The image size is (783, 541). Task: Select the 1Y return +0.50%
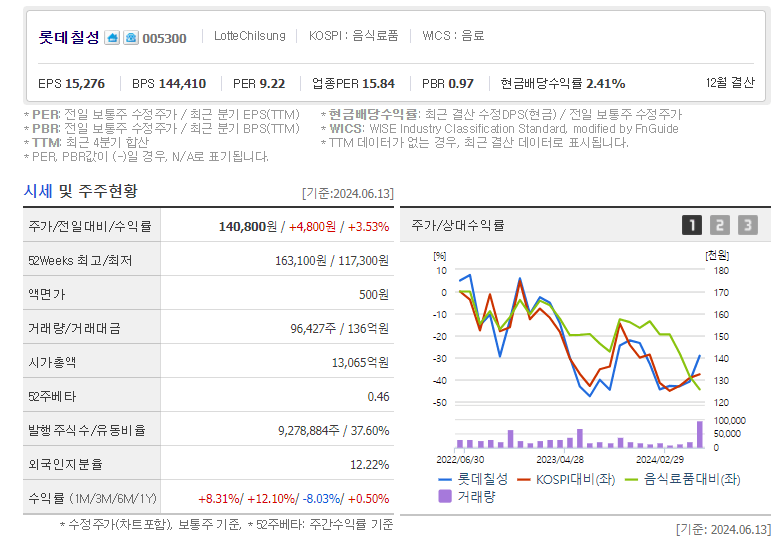[x=368, y=499]
